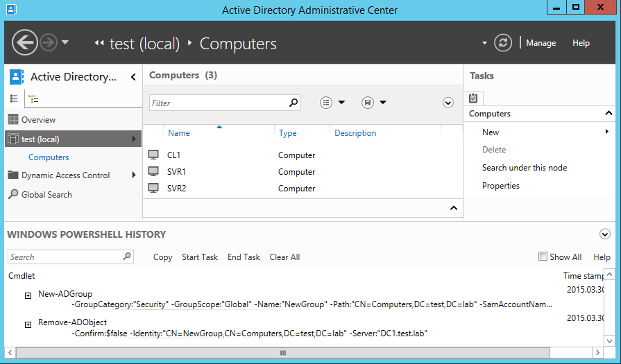Open the dropdown arrow left of refresh

484,43
